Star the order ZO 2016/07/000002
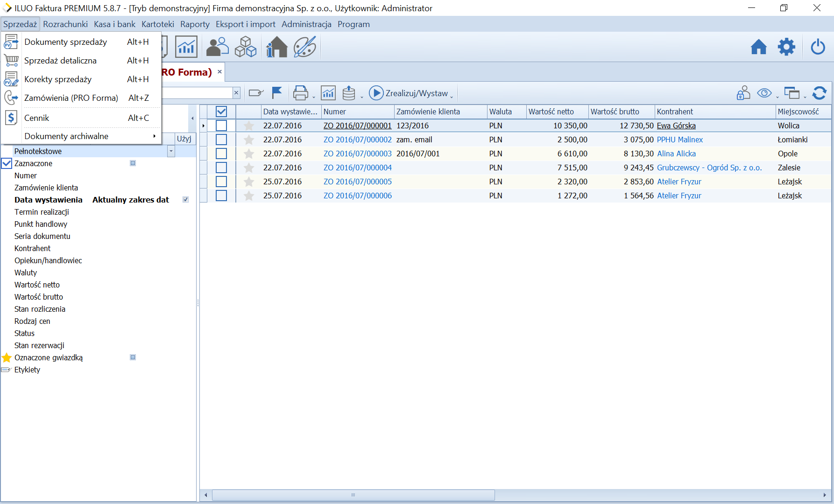Viewport: 834px width, 504px height. 249,140
